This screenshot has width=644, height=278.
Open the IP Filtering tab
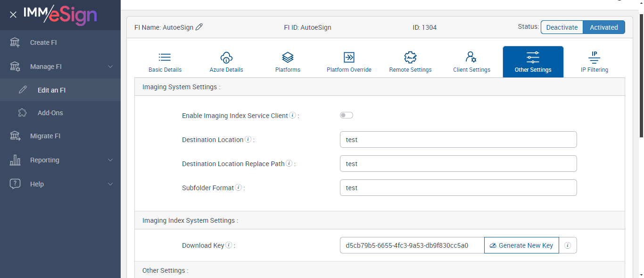pos(594,62)
